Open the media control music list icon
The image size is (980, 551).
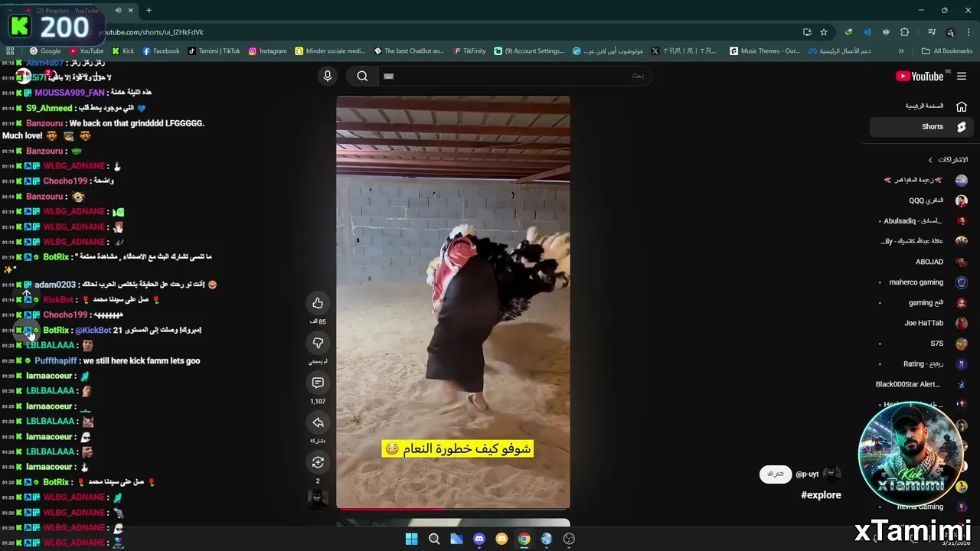point(932,32)
